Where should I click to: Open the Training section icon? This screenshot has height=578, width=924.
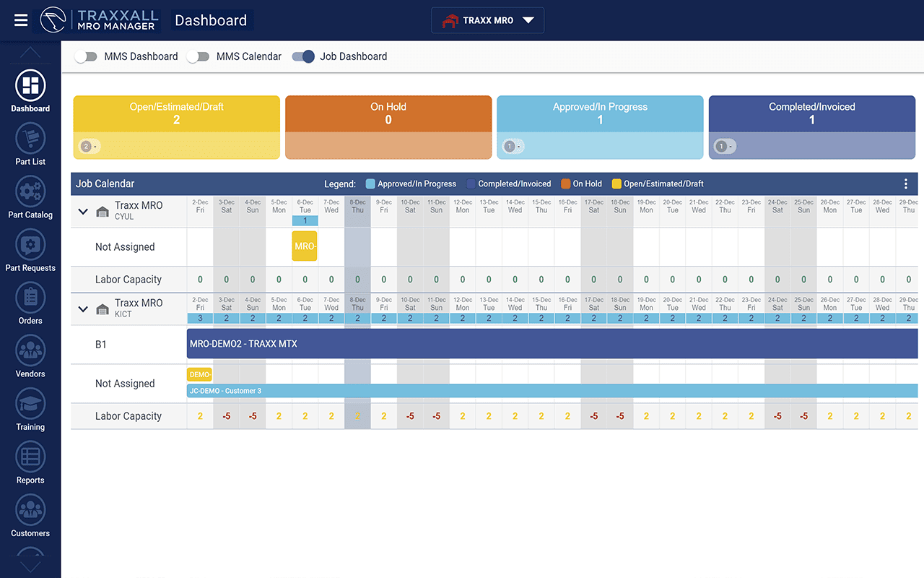coord(30,404)
